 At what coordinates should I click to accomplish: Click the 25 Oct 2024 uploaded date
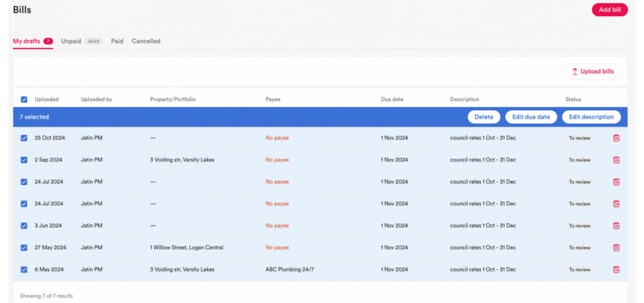[50, 138]
